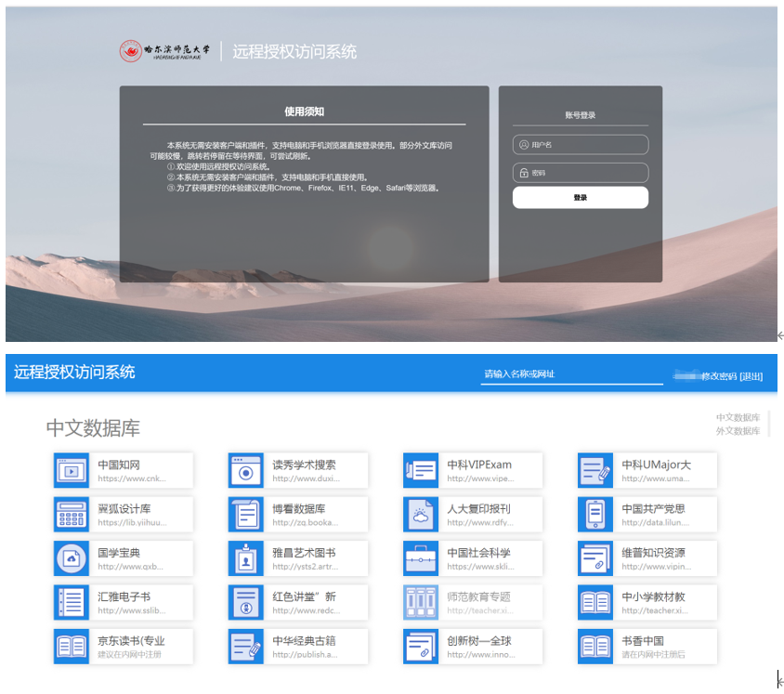Click the 账号登录 heading

click(x=581, y=115)
